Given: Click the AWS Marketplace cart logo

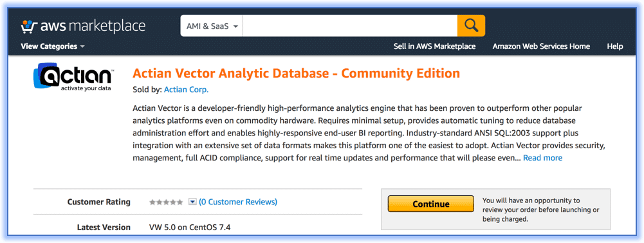Looking at the screenshot, I should [29, 26].
